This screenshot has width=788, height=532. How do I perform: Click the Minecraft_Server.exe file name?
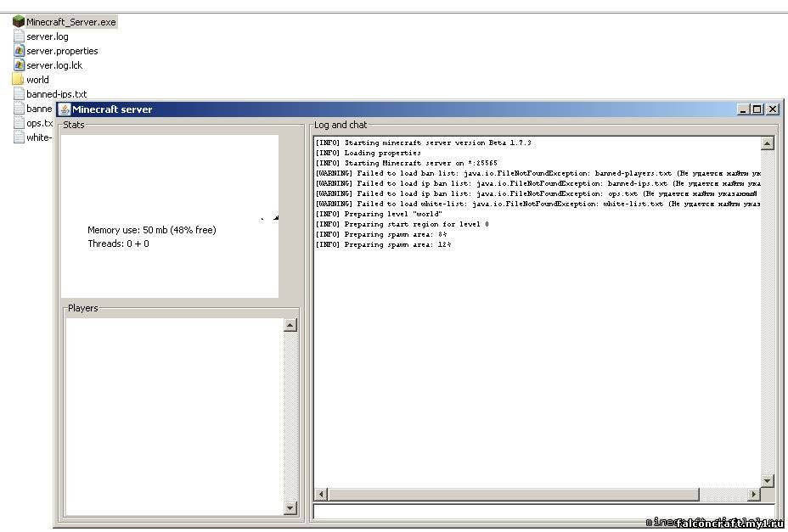pos(70,21)
